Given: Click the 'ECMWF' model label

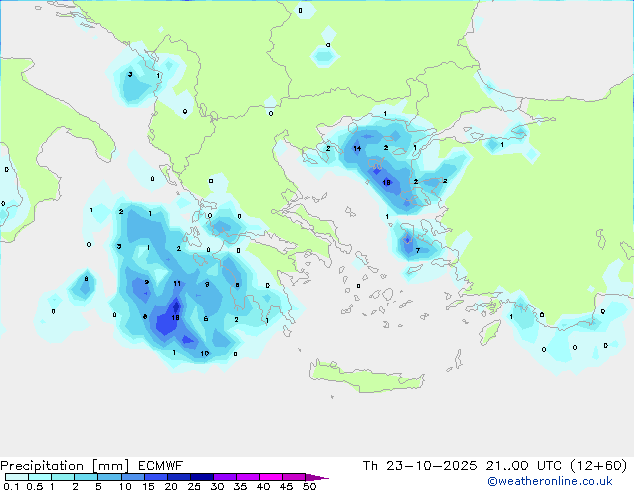Looking at the screenshot, I should 161,466.
